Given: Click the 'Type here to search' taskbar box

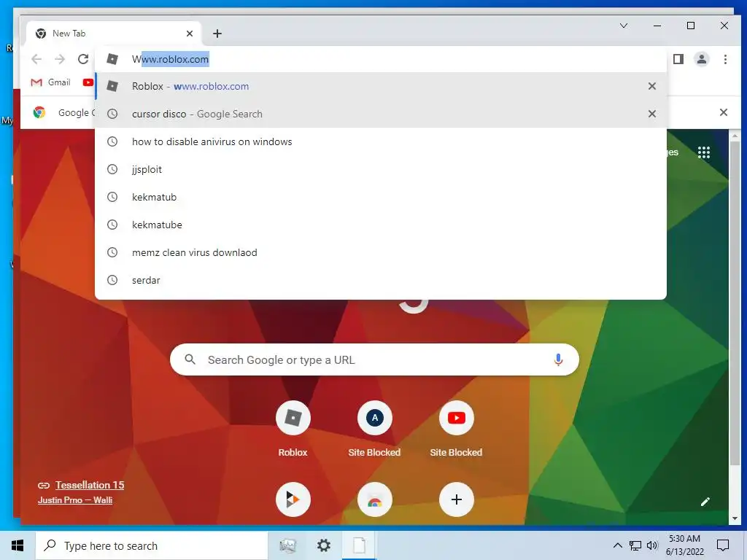Looking at the screenshot, I should tap(152, 545).
